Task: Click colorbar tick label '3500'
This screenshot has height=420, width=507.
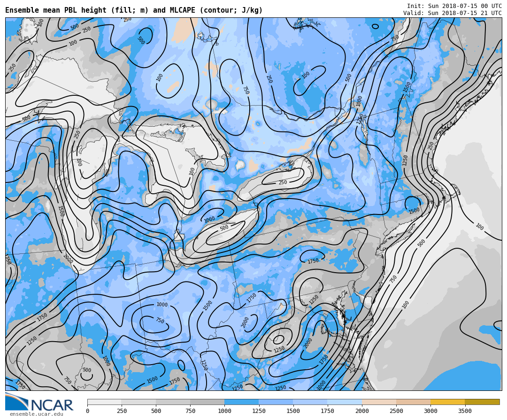Action: point(465,411)
